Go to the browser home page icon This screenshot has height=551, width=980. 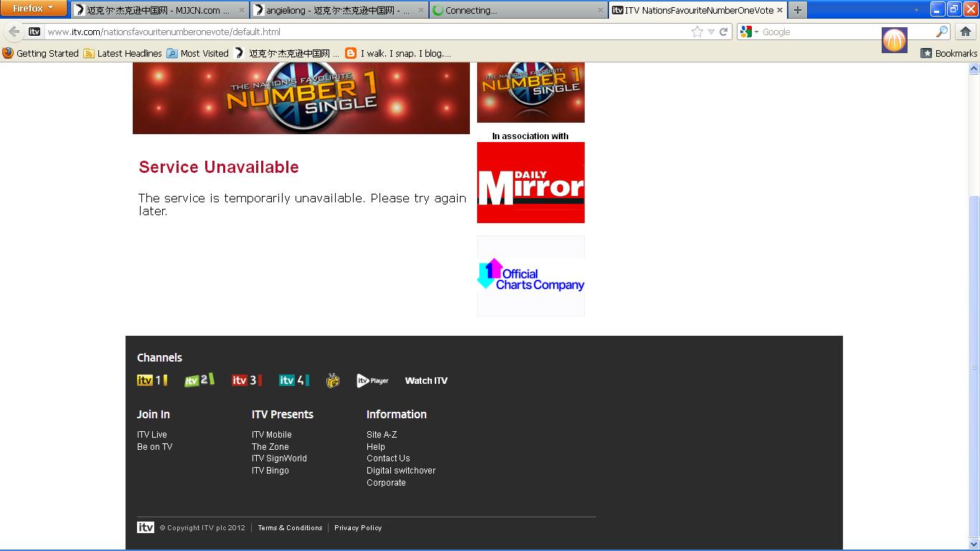pos(966,32)
